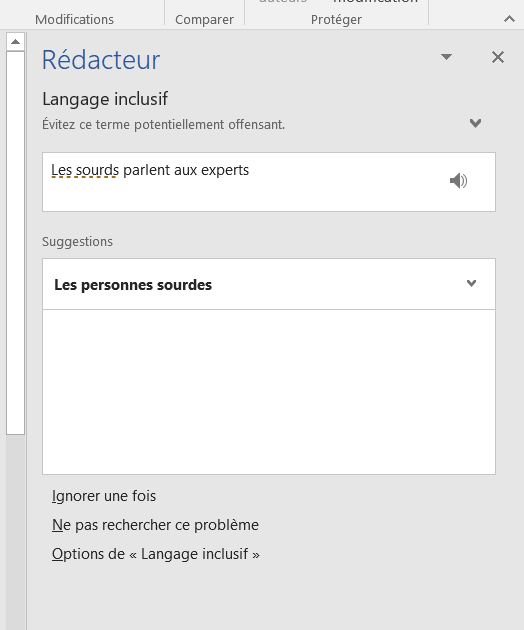Click the Protéger group label
The height and width of the screenshot is (630, 524).
336,19
